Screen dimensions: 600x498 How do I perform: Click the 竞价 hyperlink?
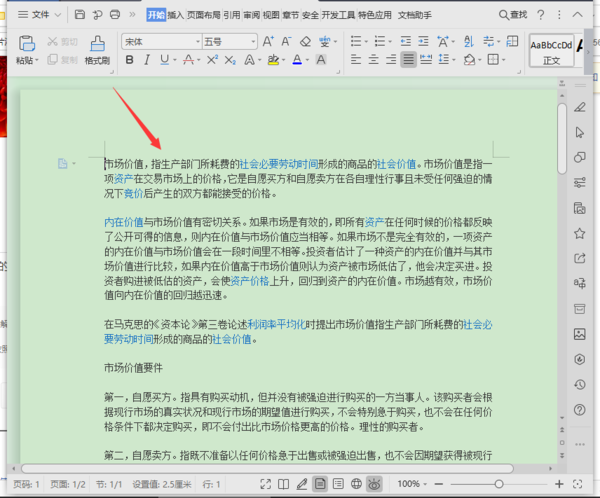(133, 193)
